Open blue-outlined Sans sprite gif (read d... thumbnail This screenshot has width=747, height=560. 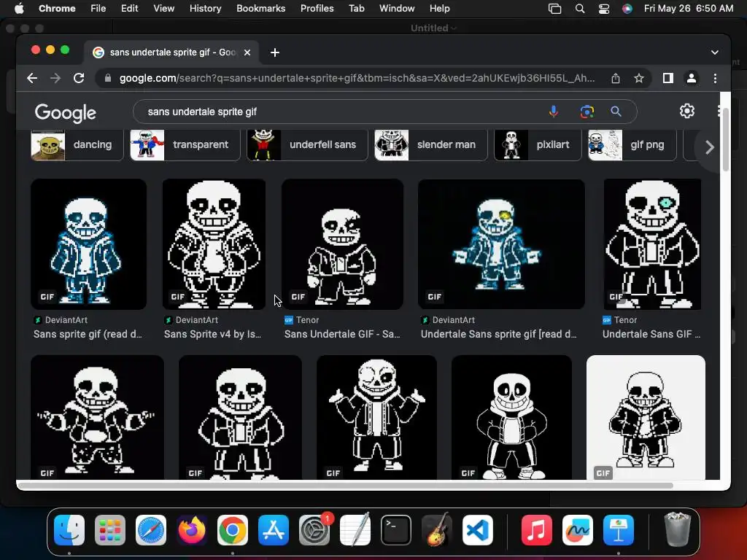(x=88, y=244)
